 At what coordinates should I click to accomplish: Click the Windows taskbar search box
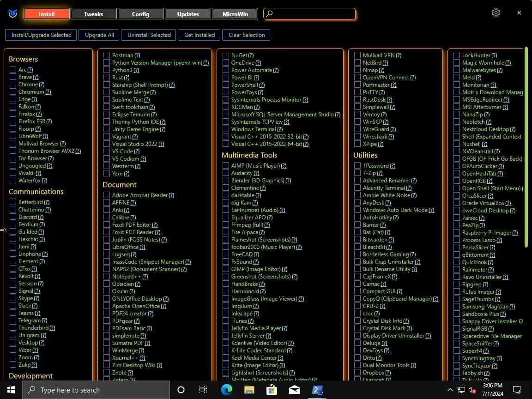96,390
